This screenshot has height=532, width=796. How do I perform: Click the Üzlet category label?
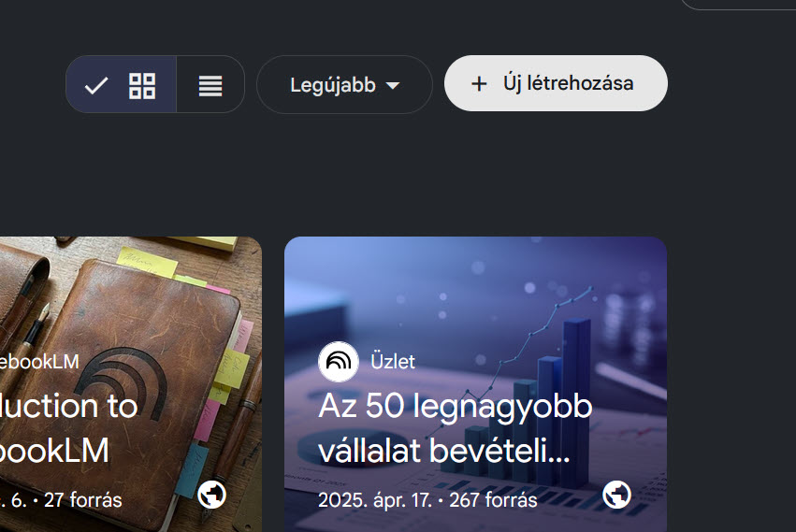click(393, 362)
